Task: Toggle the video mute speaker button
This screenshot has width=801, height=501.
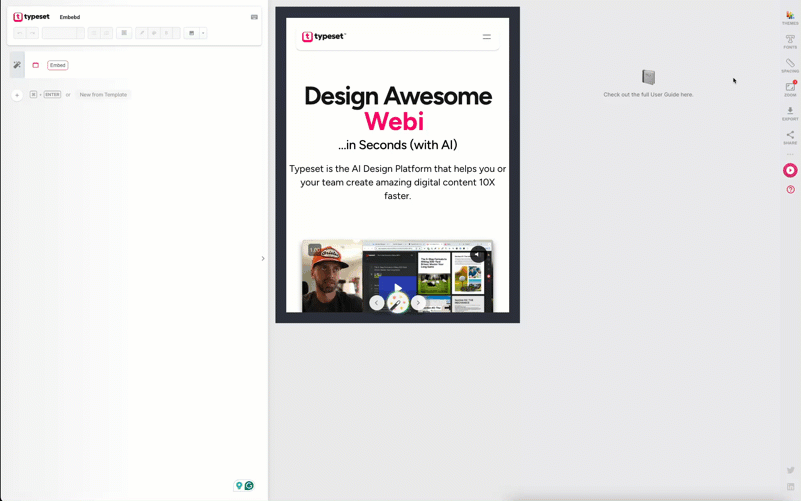Action: pyautogui.click(x=478, y=254)
